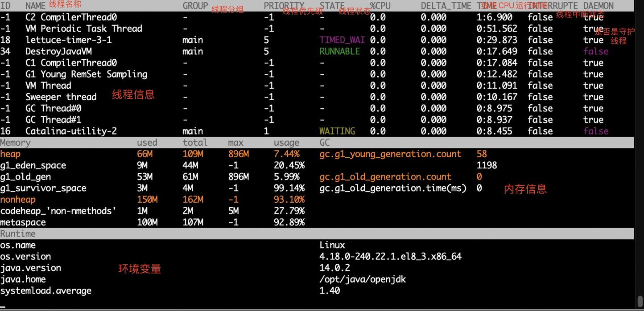Select the VM Periodic Task Thread row name
This screenshot has width=644, height=311.
84,29
